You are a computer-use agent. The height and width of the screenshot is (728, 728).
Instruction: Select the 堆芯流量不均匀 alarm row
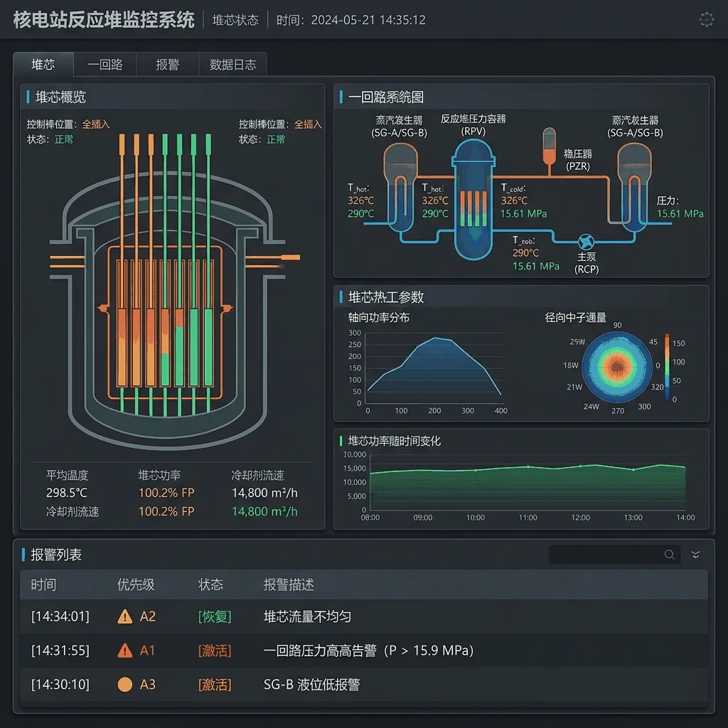(x=363, y=616)
